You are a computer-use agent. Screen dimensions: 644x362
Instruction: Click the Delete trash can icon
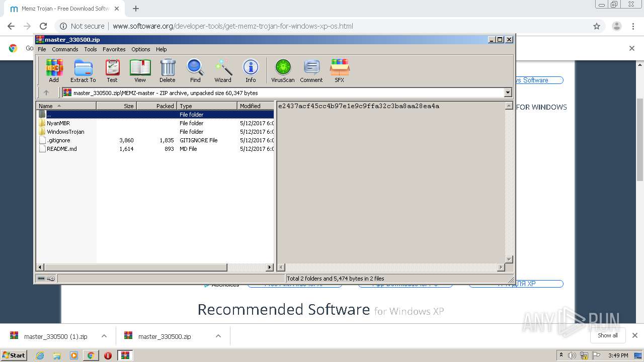168,70
